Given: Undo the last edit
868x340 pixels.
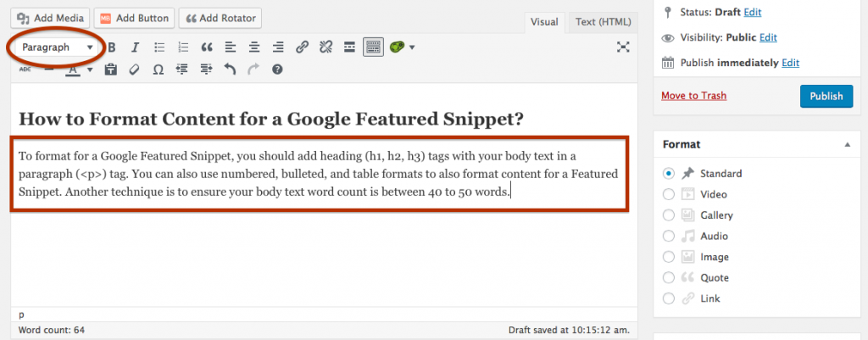Looking at the screenshot, I should (230, 70).
